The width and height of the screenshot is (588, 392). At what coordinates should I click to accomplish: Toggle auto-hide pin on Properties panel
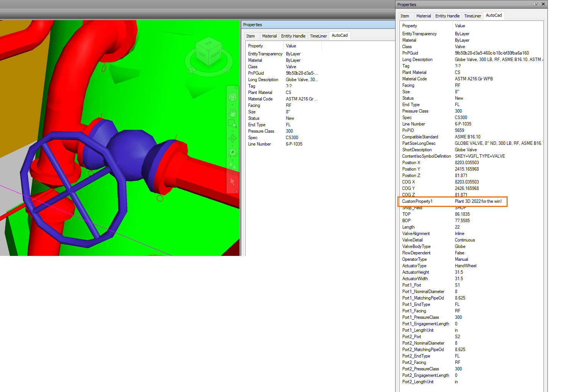click(x=536, y=4)
